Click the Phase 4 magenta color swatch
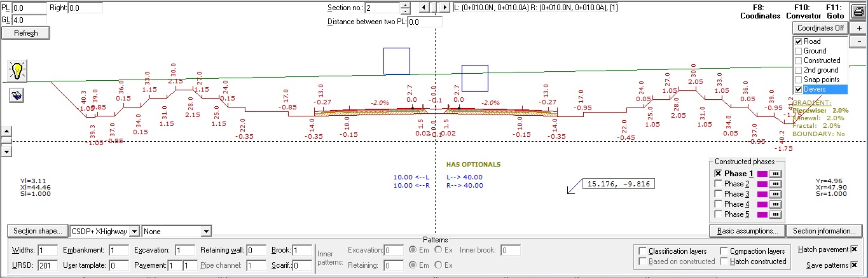Screen dimensions: 868x278 (x=762, y=204)
